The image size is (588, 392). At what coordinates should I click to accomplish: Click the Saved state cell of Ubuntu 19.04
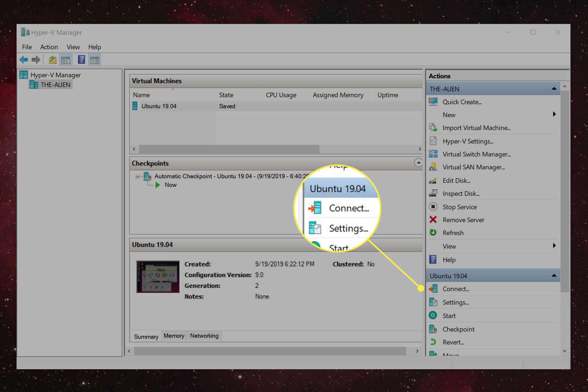(x=227, y=106)
